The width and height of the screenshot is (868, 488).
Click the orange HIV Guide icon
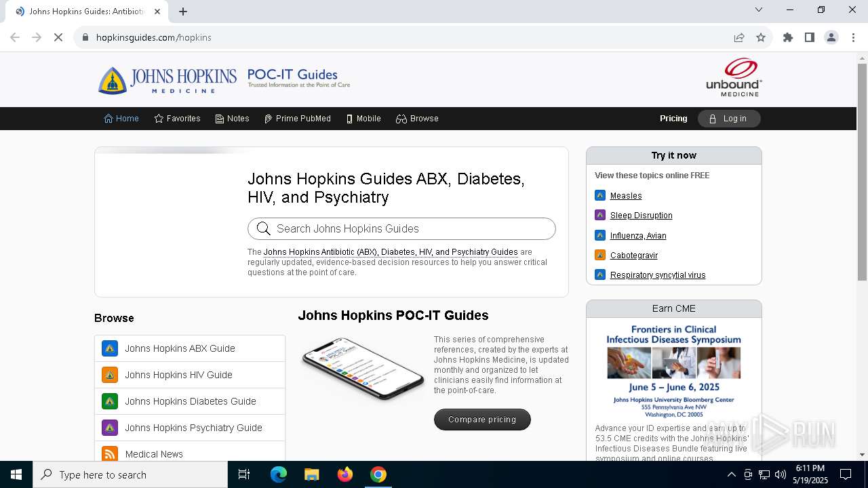point(110,375)
